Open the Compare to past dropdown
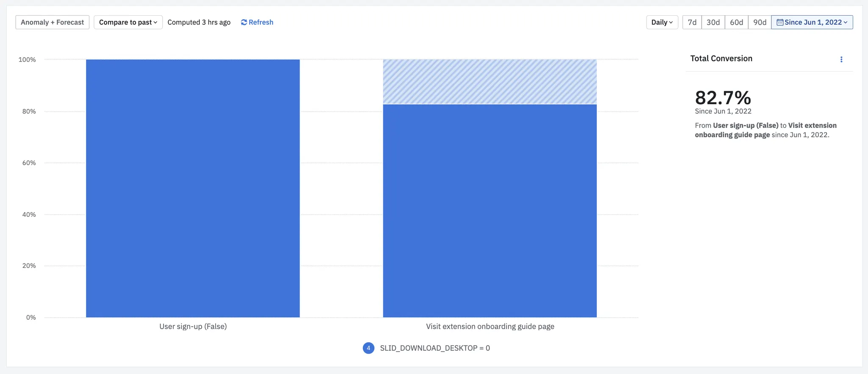This screenshot has height=374, width=868. tap(128, 22)
